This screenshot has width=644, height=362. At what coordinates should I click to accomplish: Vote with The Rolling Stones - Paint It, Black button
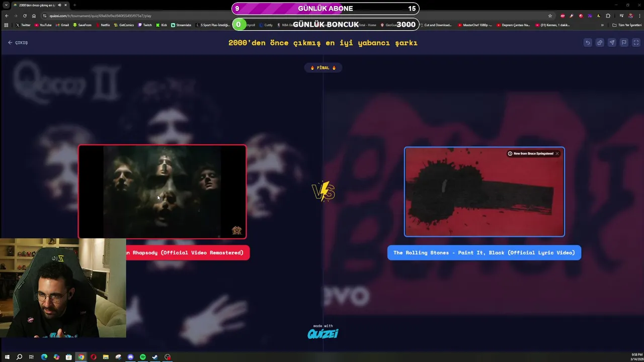coord(484,252)
